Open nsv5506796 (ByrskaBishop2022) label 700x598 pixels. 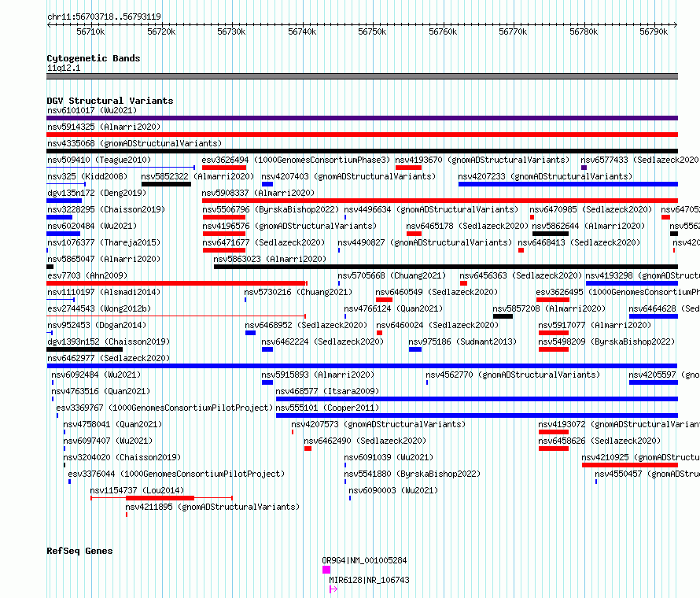tap(271, 209)
